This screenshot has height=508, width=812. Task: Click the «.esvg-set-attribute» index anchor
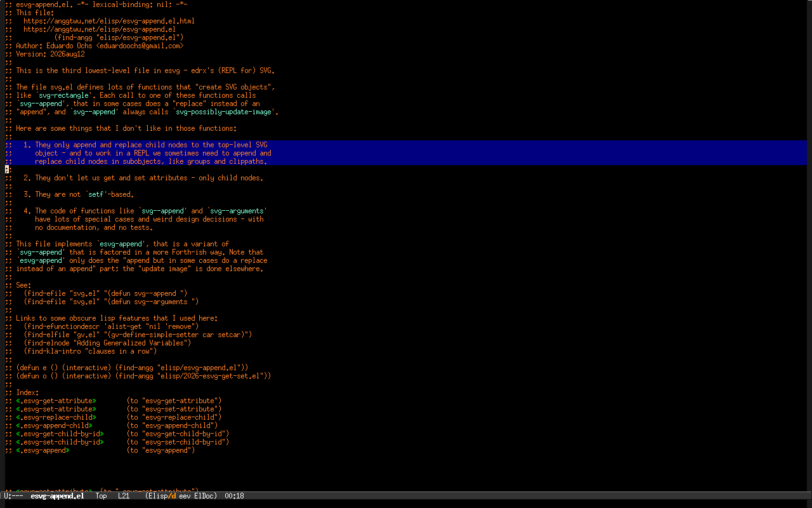click(56, 409)
